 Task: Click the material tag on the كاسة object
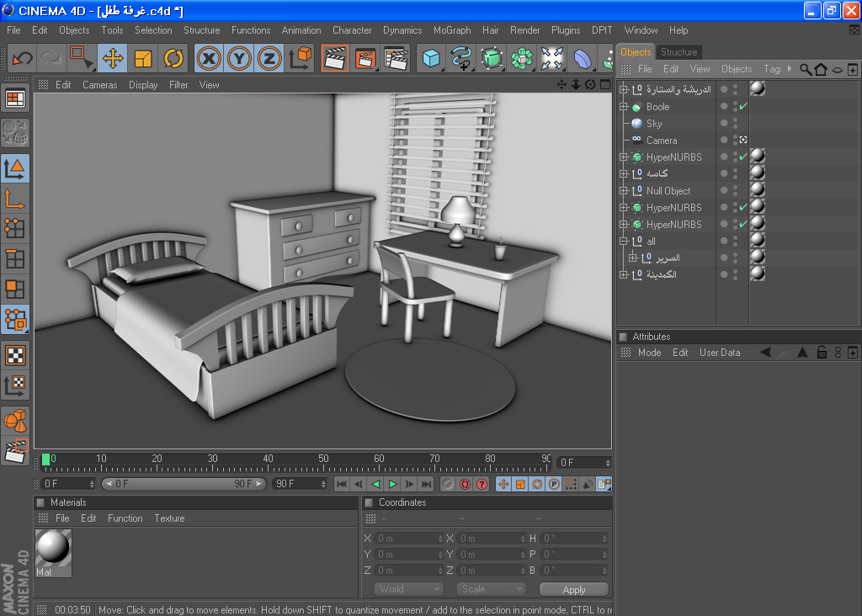(758, 173)
